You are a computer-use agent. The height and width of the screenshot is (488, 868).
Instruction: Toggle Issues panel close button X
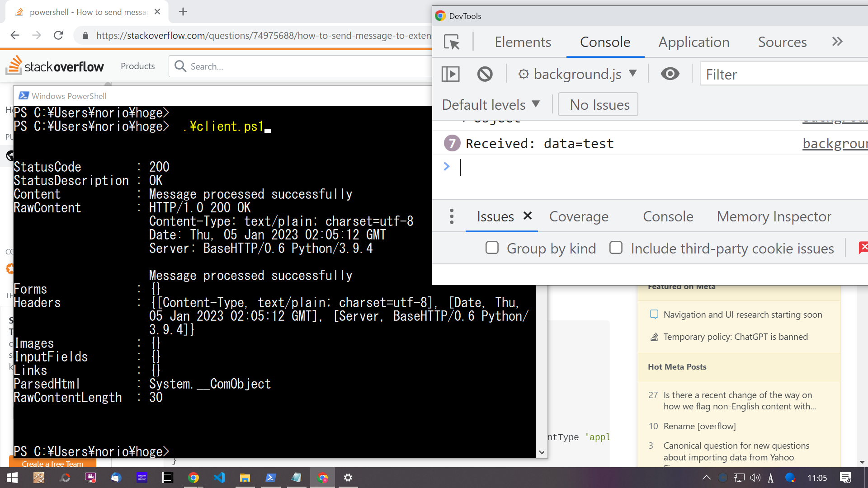pyautogui.click(x=527, y=216)
